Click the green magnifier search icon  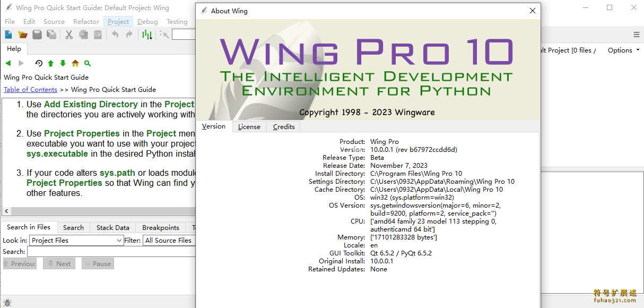(88, 63)
